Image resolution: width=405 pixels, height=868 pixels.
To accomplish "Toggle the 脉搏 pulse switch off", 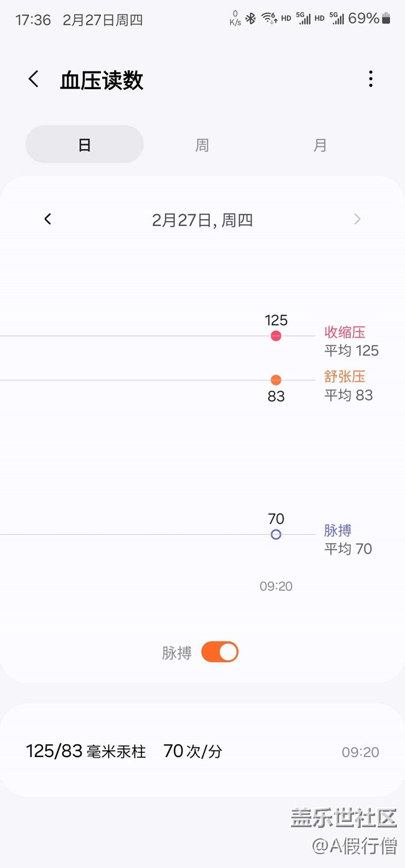I will tap(219, 652).
